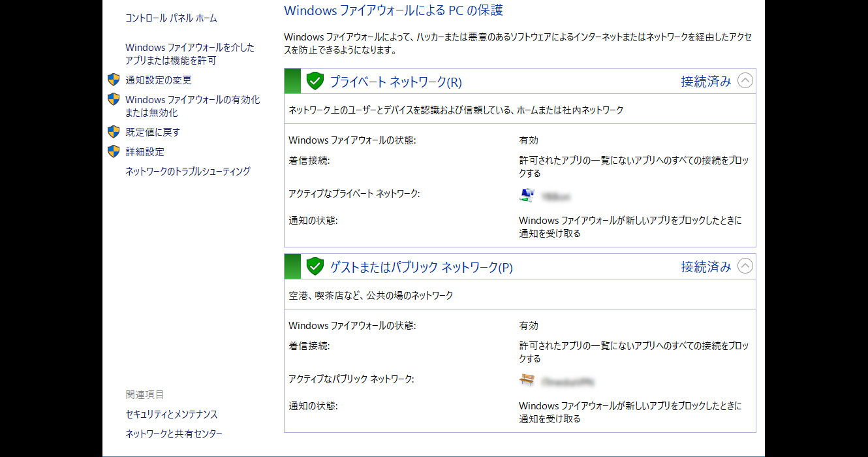Viewport: 868px width, 457px height.
Task: Click the public network bench icon
Action: tap(527, 379)
